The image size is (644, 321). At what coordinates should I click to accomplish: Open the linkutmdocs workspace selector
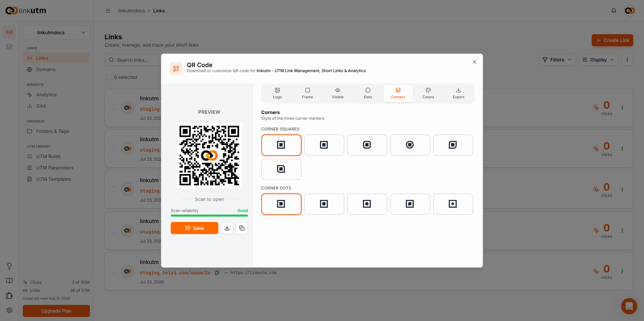56,33
